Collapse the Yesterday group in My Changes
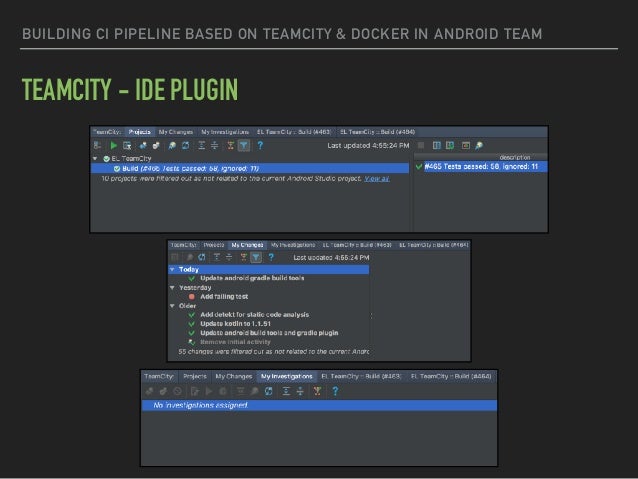The height and width of the screenshot is (479, 638). pyautogui.click(x=172, y=288)
